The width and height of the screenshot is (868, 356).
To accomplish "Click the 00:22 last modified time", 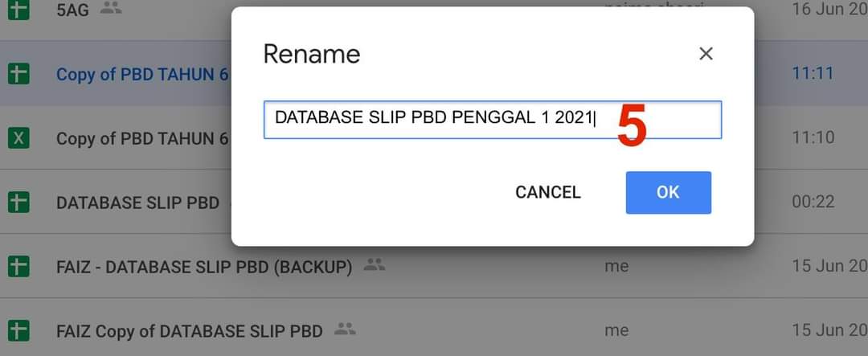I will coord(813,203).
